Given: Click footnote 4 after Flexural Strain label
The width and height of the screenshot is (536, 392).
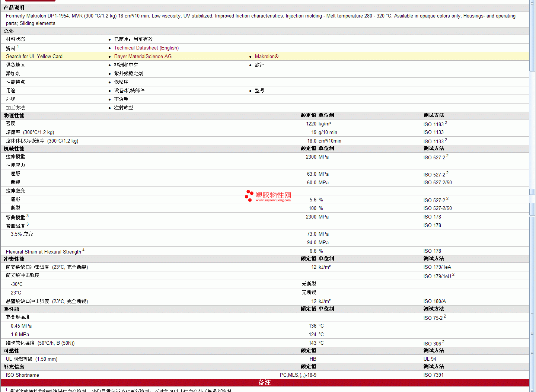Looking at the screenshot, I should click(x=83, y=250).
